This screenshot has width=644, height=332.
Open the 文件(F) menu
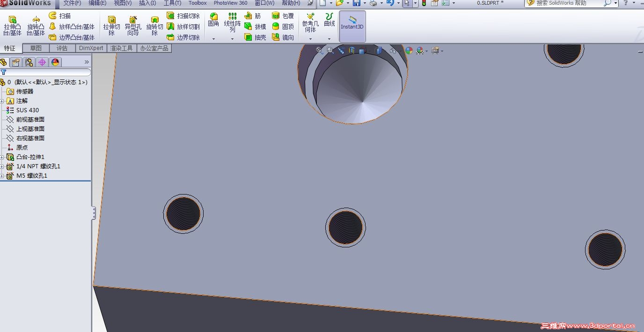pos(72,3)
